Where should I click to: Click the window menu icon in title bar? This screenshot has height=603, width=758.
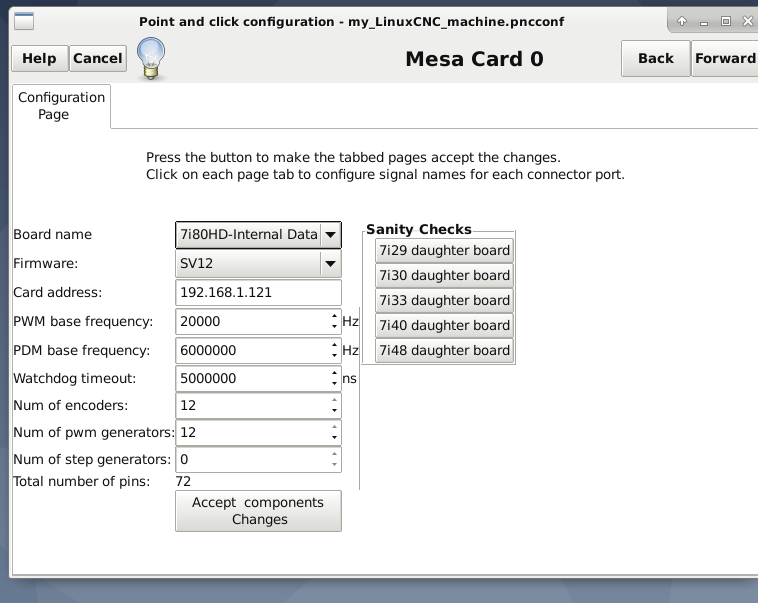pos(24,21)
